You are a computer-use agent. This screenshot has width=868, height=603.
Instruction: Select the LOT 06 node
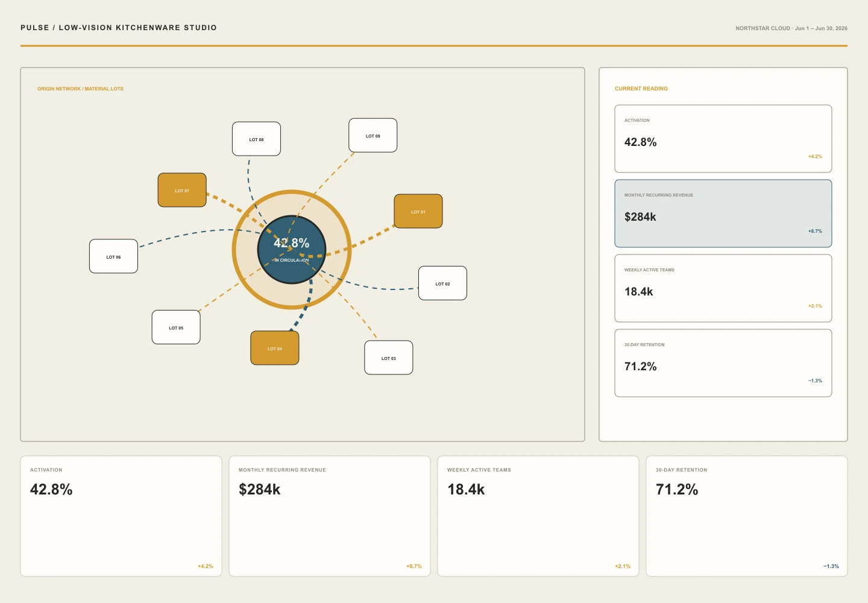click(113, 256)
